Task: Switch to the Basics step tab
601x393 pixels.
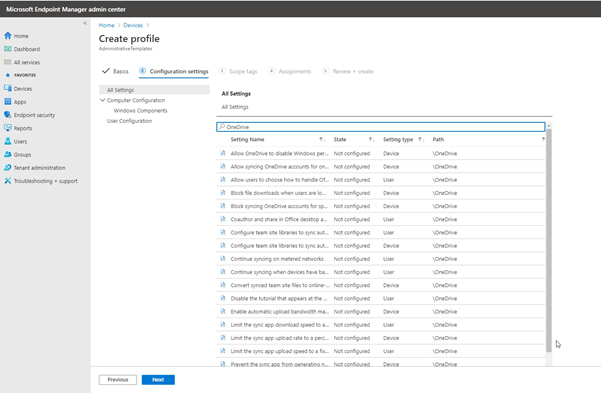Action: coord(115,71)
